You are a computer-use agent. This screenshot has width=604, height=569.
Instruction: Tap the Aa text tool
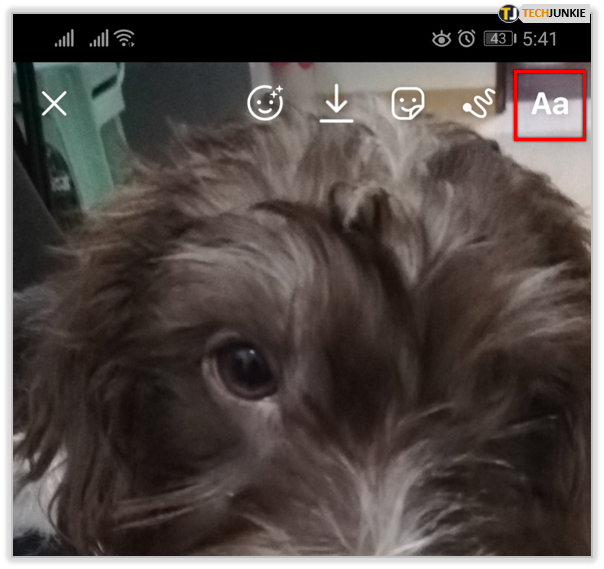(549, 105)
